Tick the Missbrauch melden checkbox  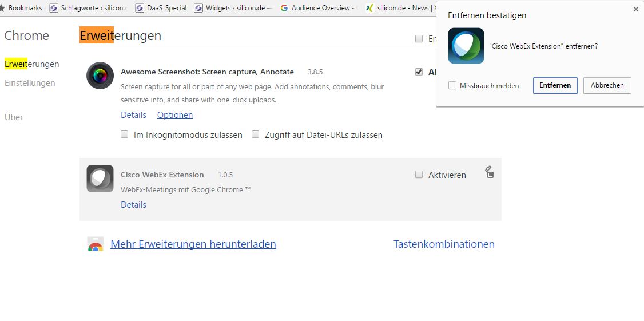[x=452, y=85]
